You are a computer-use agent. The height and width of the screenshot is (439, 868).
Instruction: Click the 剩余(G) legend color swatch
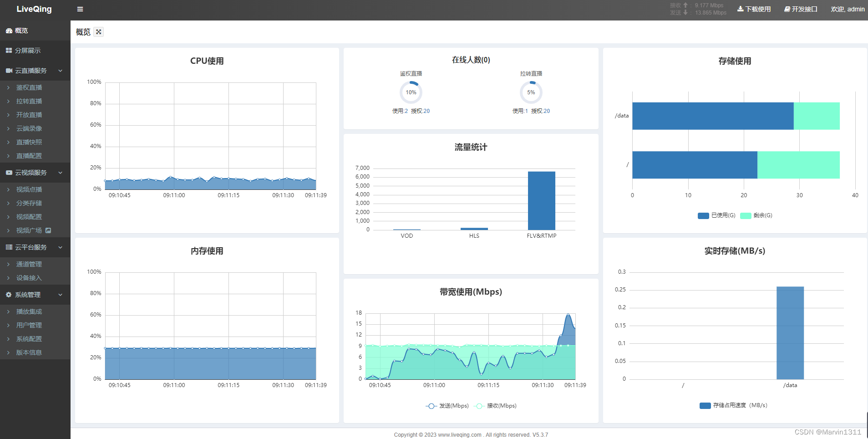click(x=746, y=215)
